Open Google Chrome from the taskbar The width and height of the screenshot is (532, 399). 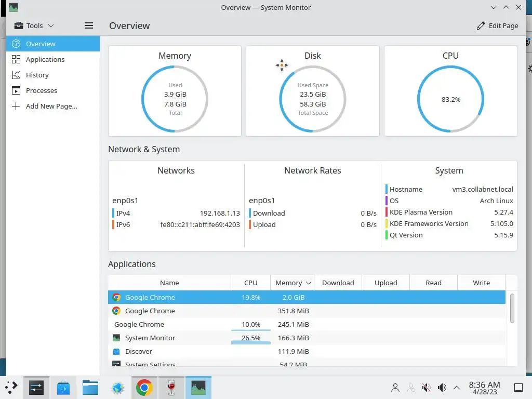[144, 388]
